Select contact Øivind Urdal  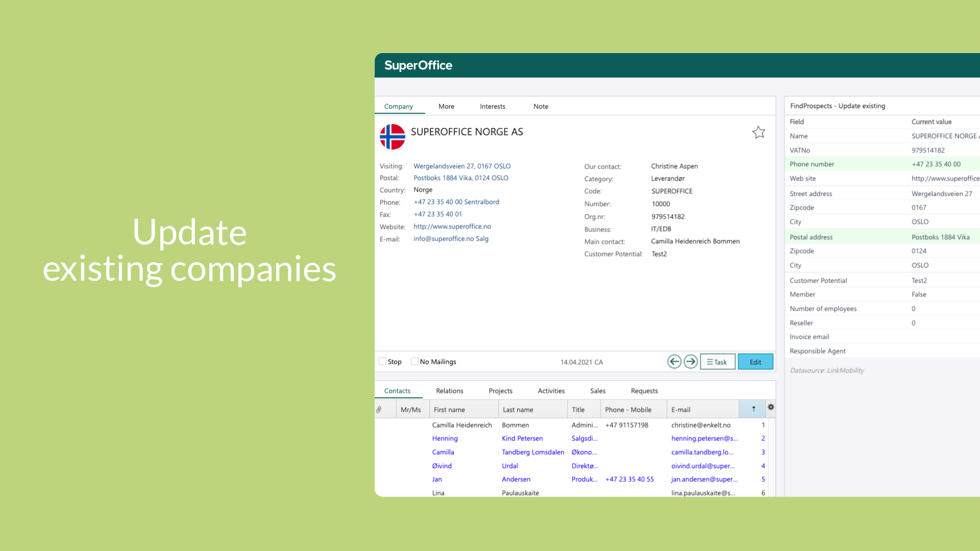point(571,466)
